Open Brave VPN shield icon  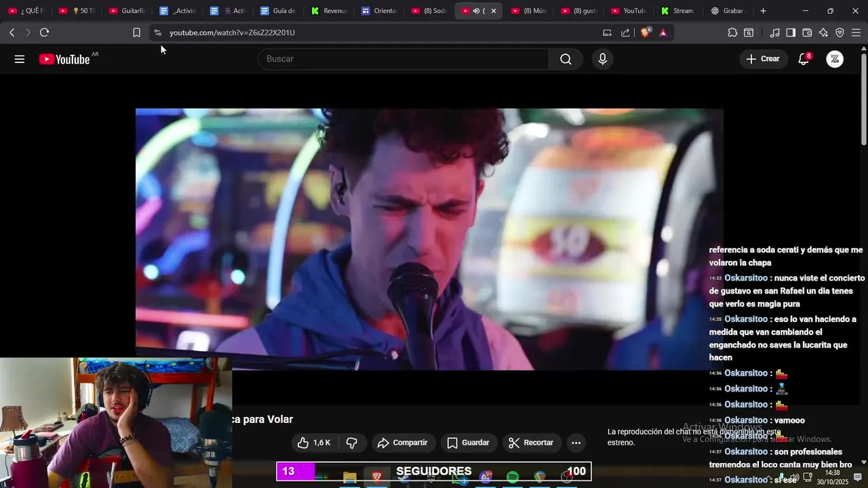[840, 33]
